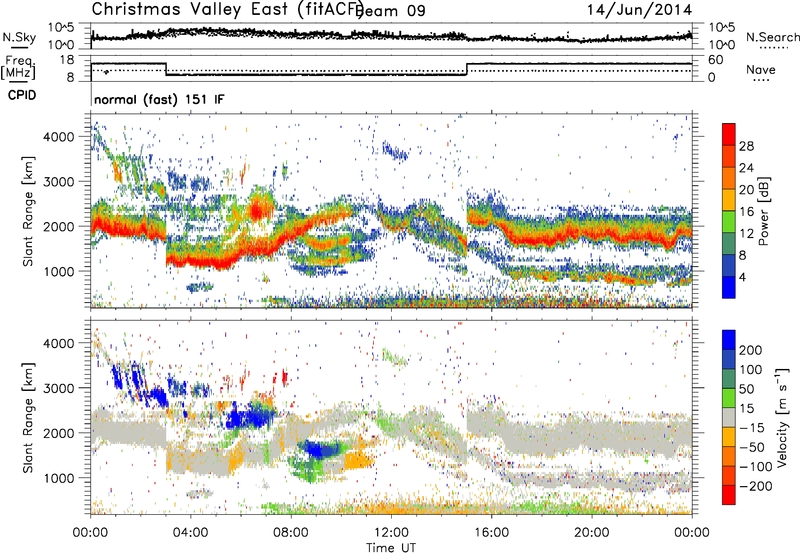Click the bright blue bottom segment of Power colorbar

click(x=729, y=287)
